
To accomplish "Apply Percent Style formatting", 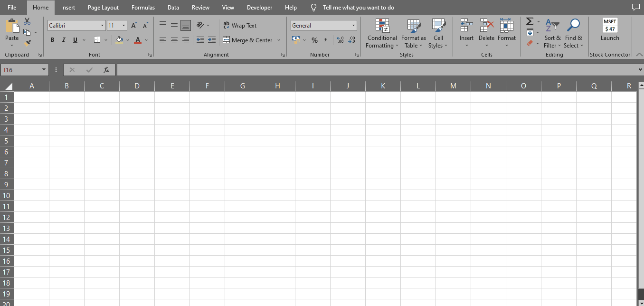I will point(314,40).
